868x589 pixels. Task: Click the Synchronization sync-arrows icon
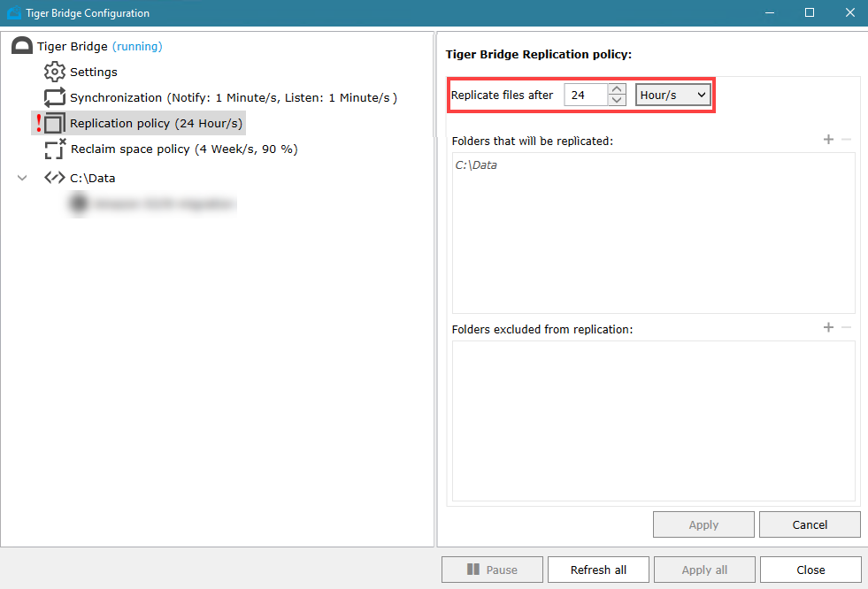coord(55,97)
